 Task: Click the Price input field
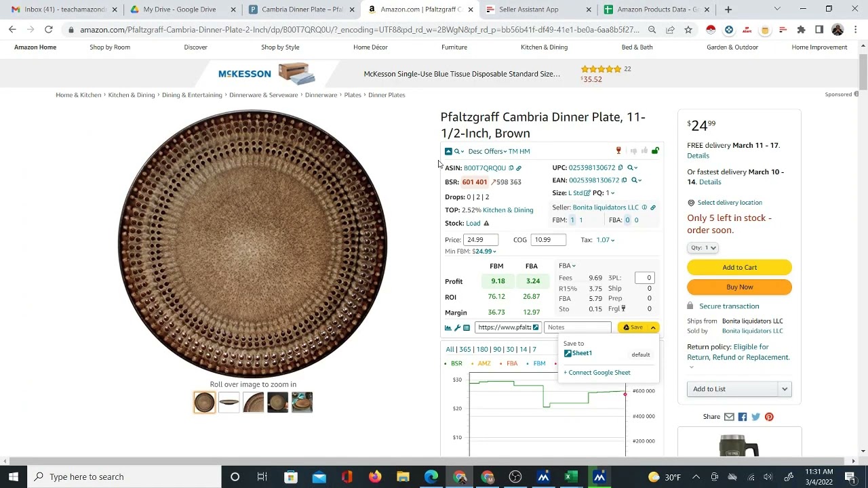pyautogui.click(x=481, y=240)
